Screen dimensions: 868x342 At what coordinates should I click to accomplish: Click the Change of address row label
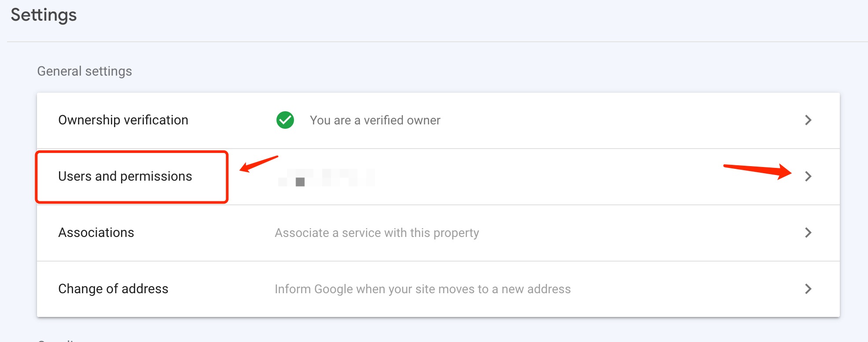click(114, 289)
